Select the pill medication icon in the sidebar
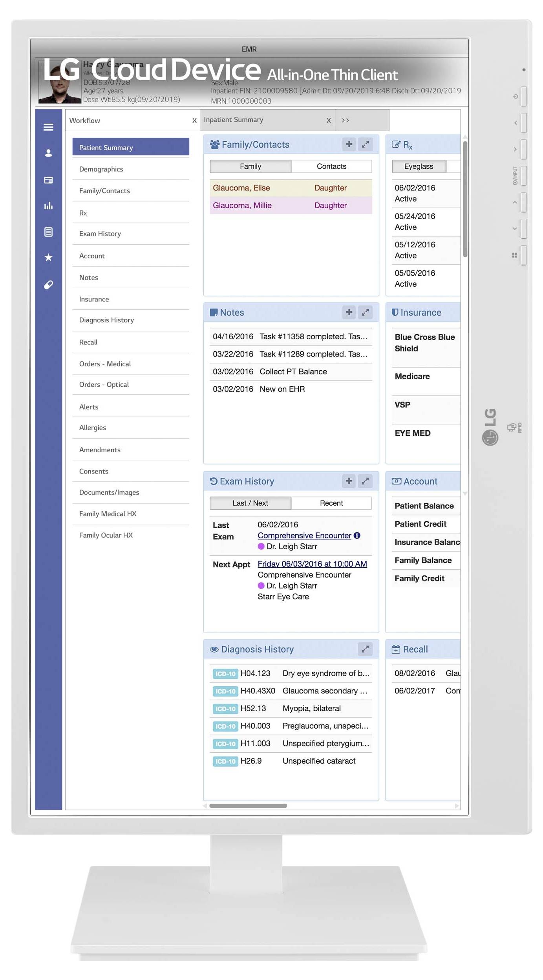The width and height of the screenshot is (543, 980). (48, 285)
